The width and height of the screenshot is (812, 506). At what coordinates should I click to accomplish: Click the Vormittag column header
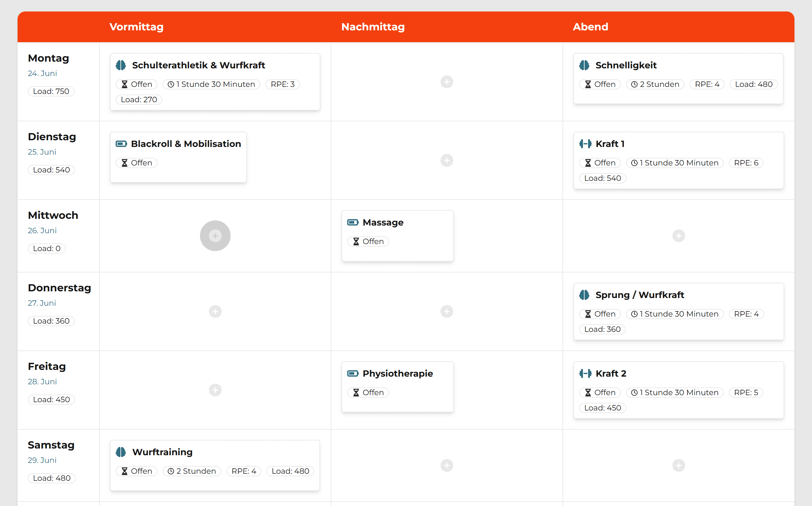pos(136,27)
